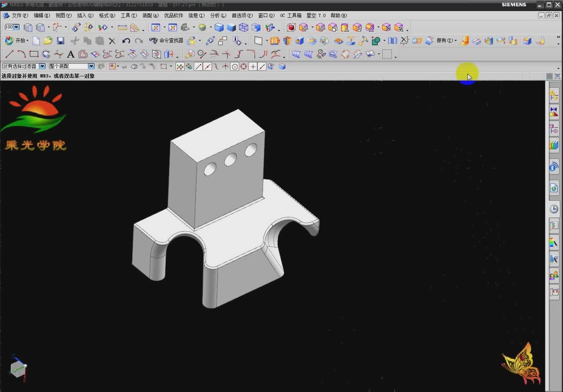The image size is (563, 392).
Task: Click the Open folder icon
Action: click(x=48, y=41)
